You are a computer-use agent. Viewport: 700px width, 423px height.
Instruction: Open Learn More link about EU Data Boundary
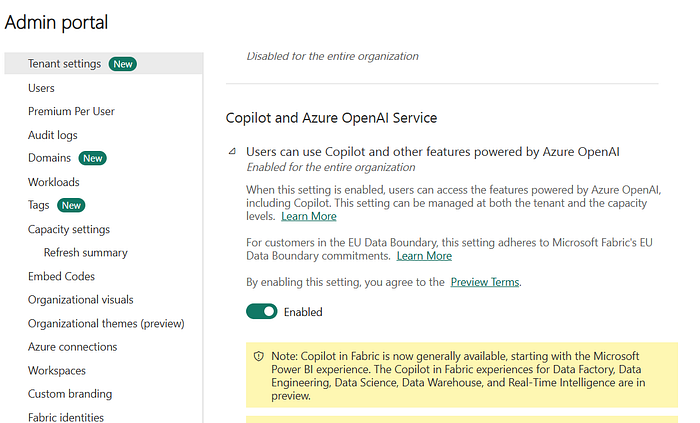coord(424,256)
